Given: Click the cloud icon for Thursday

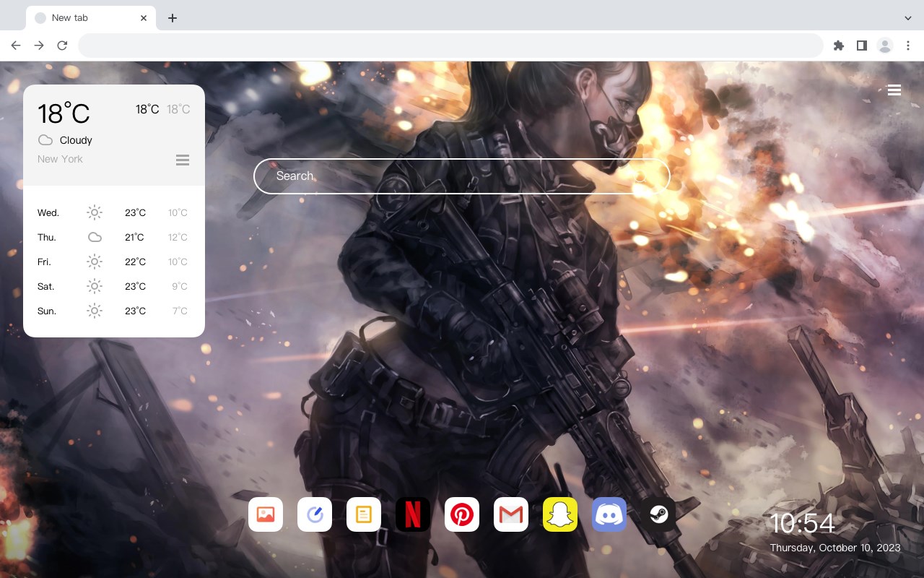Looking at the screenshot, I should tap(95, 237).
